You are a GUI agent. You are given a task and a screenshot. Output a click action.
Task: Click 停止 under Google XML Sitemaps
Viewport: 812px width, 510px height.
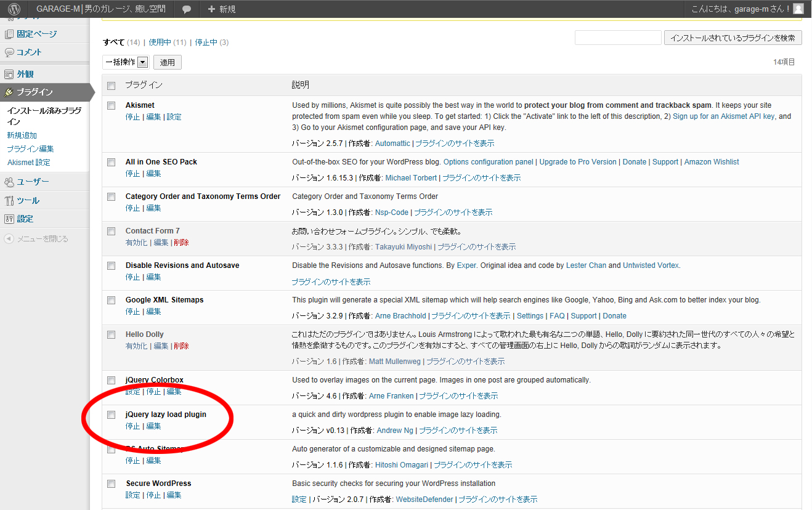(x=132, y=312)
